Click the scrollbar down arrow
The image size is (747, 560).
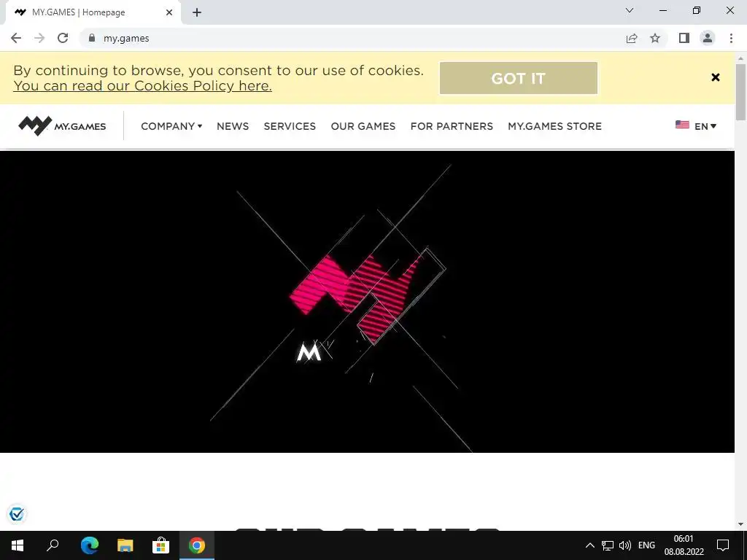(741, 524)
